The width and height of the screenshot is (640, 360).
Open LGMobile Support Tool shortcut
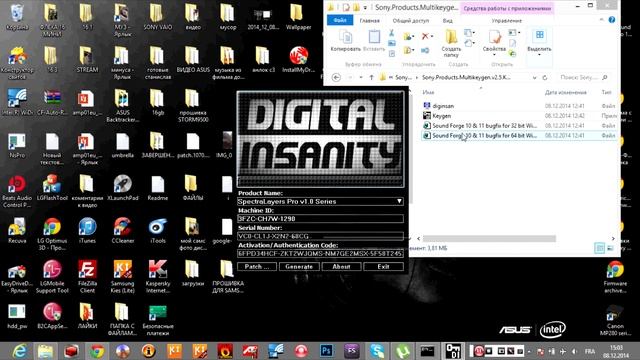(52, 276)
